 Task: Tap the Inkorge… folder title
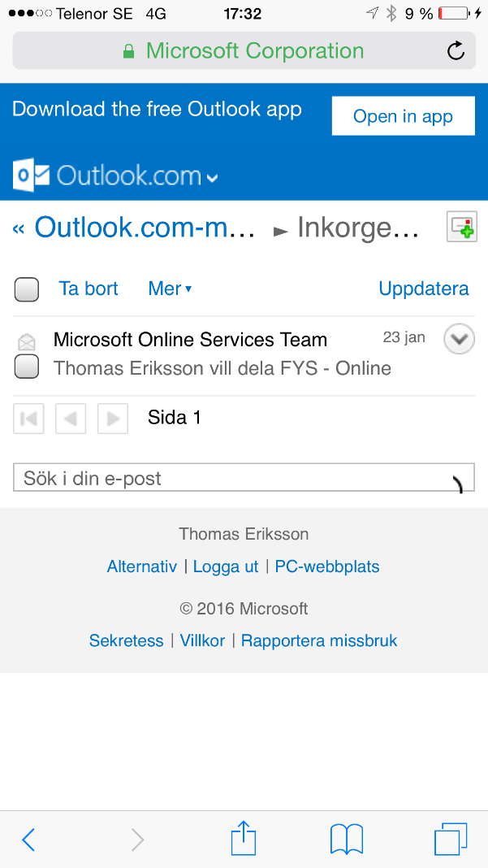click(x=357, y=227)
